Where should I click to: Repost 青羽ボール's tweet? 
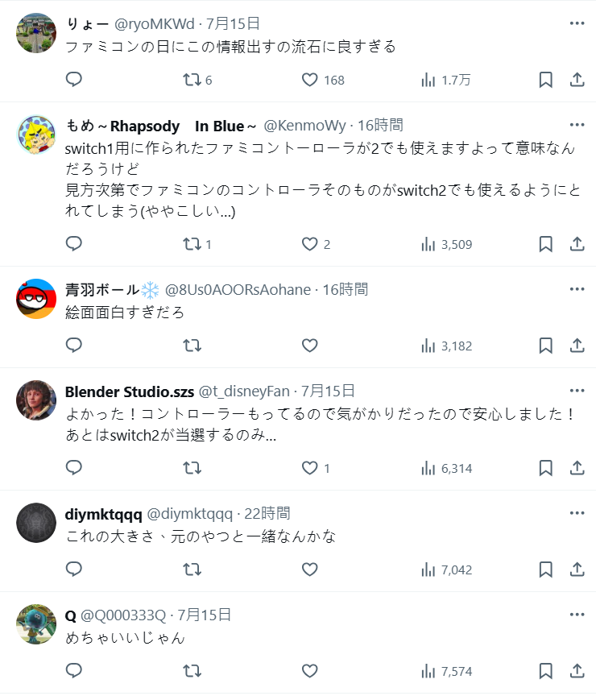[x=192, y=346]
